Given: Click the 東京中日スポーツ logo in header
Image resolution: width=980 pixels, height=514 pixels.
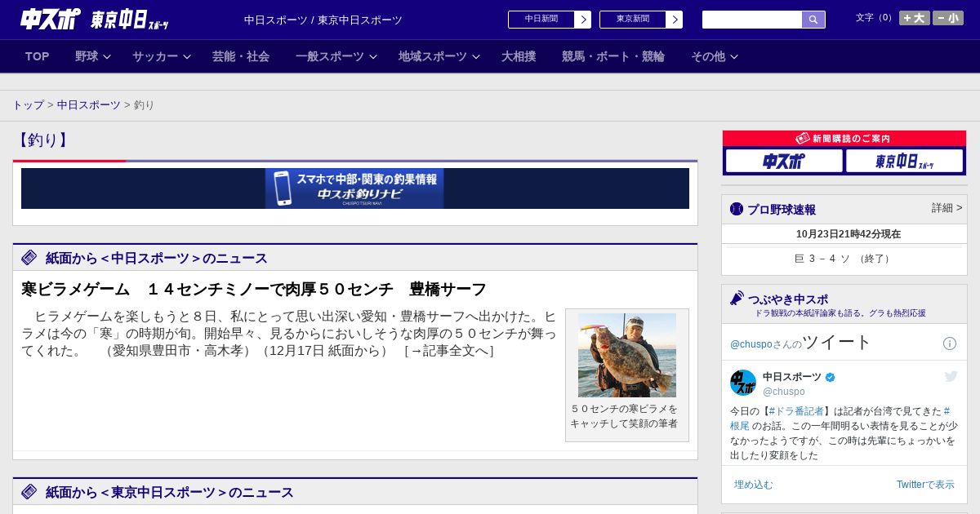Looking at the screenshot, I should [129, 19].
